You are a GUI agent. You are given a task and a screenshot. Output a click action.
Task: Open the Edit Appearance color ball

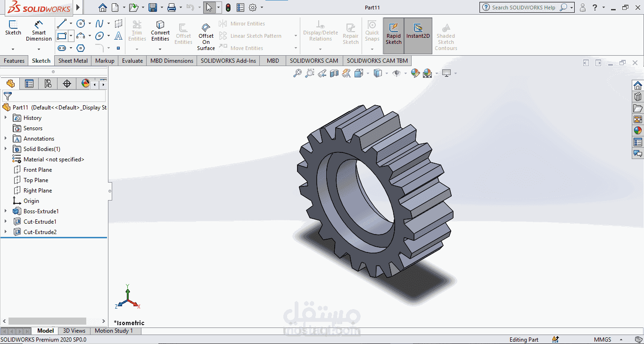[x=415, y=73]
